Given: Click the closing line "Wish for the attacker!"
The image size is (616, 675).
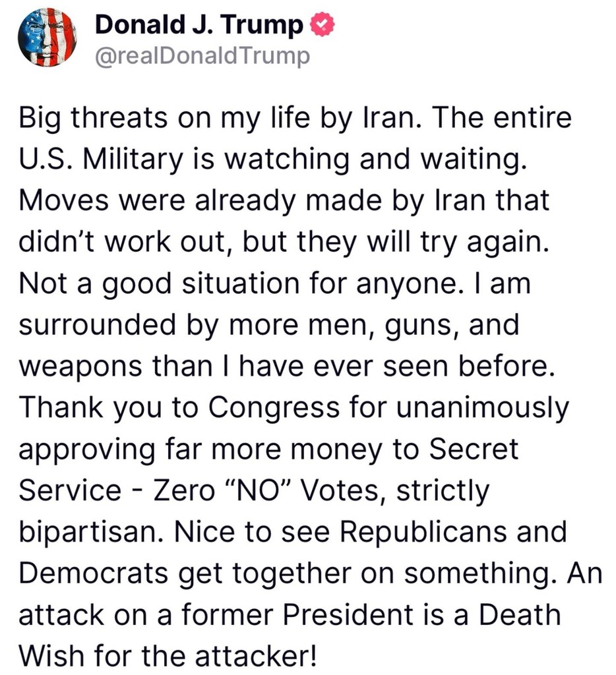Looking at the screenshot, I should (x=168, y=655).
